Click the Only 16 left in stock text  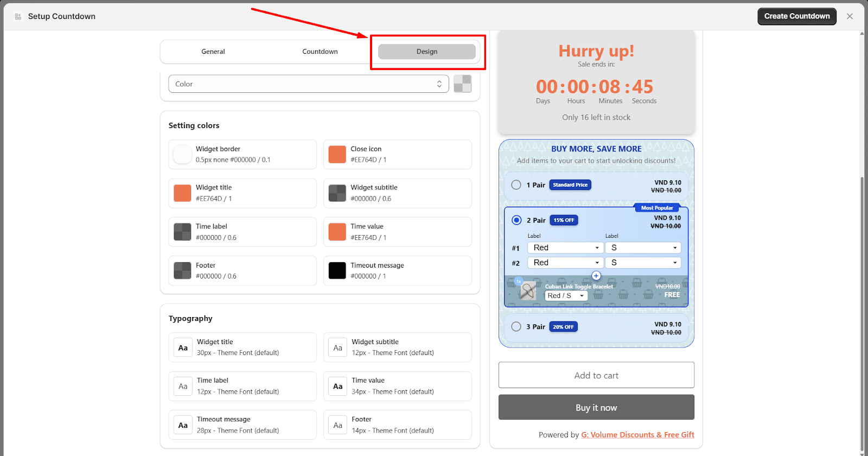tap(596, 117)
